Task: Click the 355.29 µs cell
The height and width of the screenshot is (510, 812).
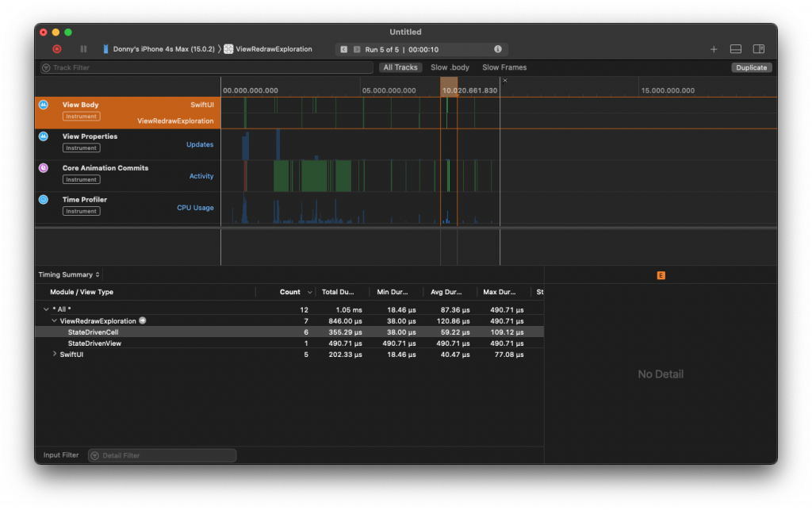Action: (346, 332)
